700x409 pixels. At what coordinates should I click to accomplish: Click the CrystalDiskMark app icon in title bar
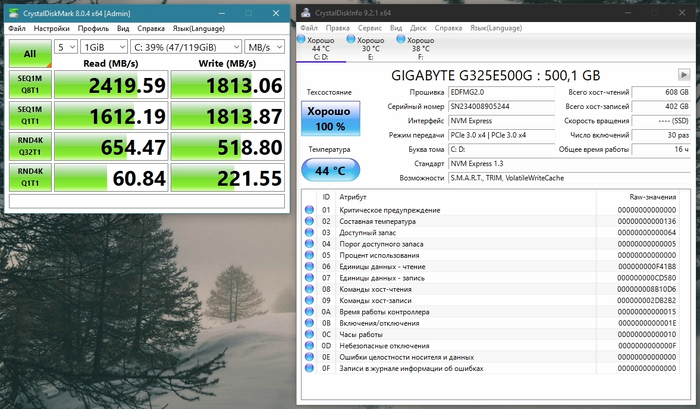(13, 13)
